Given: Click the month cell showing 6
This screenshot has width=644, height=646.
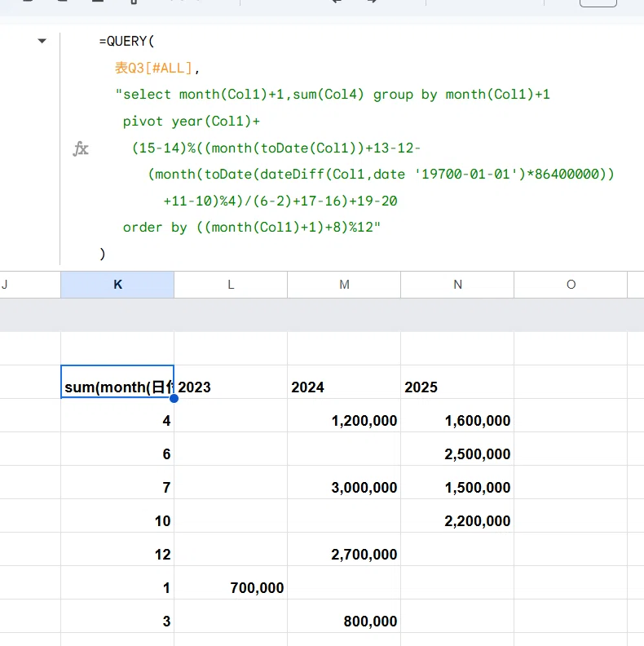Looking at the screenshot, I should [x=117, y=449].
